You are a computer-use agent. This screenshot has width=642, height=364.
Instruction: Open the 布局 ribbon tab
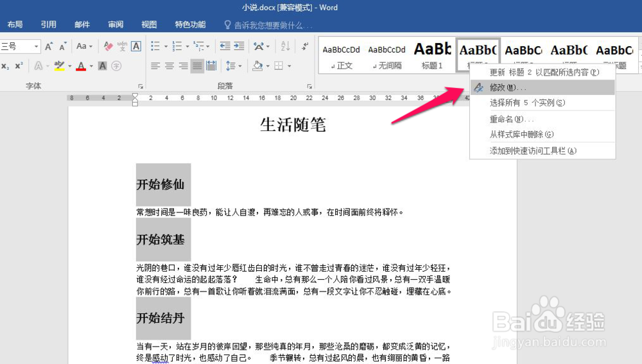click(x=15, y=24)
